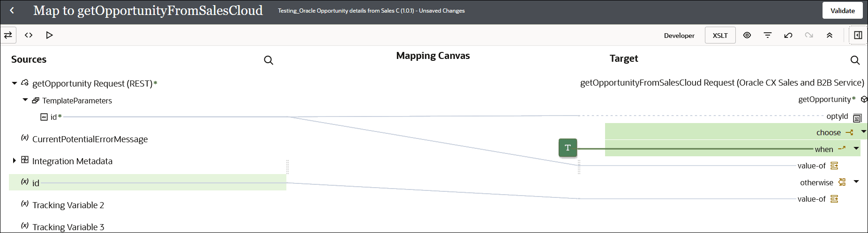Click value-of icon under otherwise
This screenshot has height=233, width=868.
(x=834, y=199)
